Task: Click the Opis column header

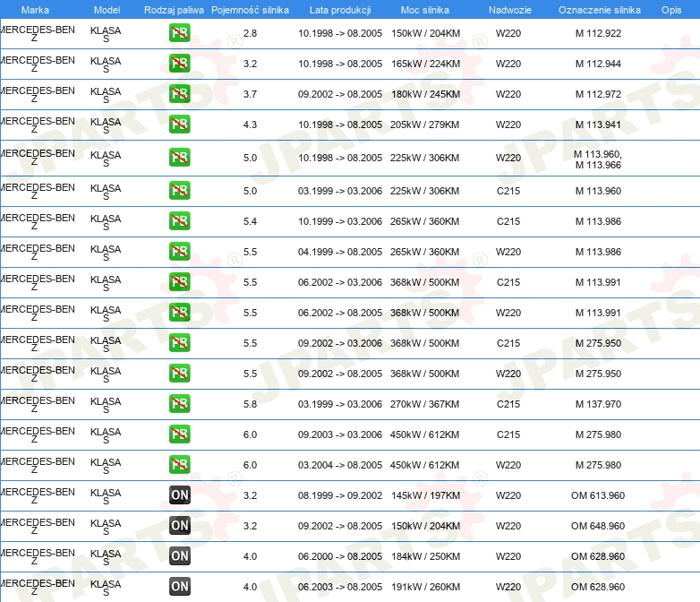Action: [x=671, y=10]
